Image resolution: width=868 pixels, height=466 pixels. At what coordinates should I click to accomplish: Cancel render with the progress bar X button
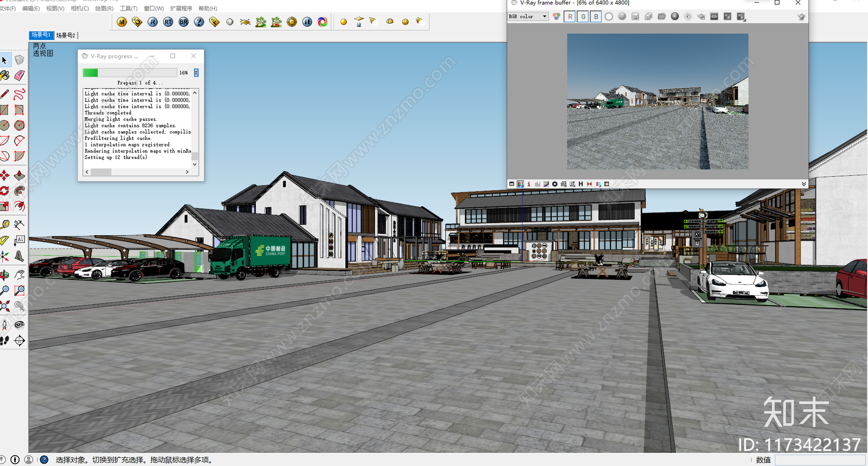click(x=196, y=73)
